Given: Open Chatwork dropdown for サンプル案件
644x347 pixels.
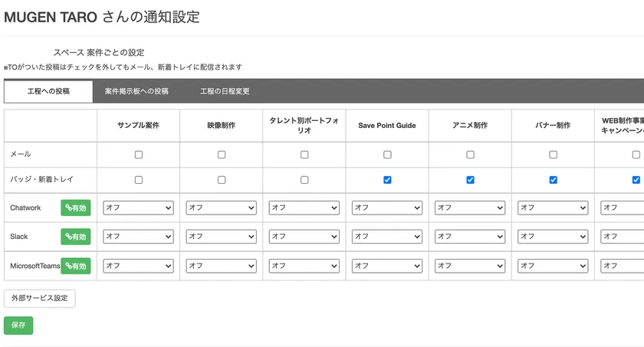Looking at the screenshot, I should click(x=138, y=208).
